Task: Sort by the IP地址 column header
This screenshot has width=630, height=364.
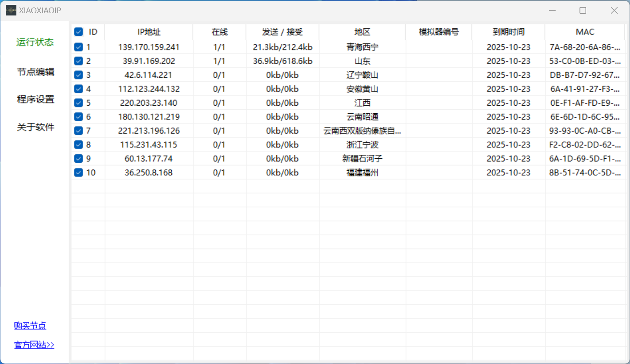Action: coord(149,32)
